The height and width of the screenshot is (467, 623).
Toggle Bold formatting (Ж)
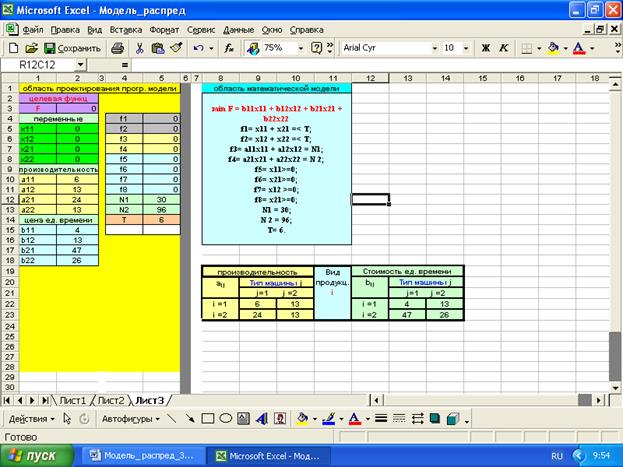point(486,47)
